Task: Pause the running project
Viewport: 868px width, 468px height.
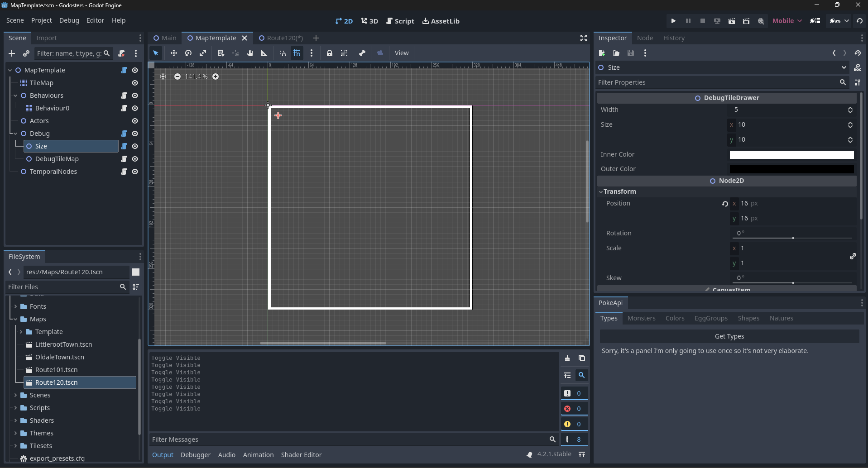Action: (688, 21)
